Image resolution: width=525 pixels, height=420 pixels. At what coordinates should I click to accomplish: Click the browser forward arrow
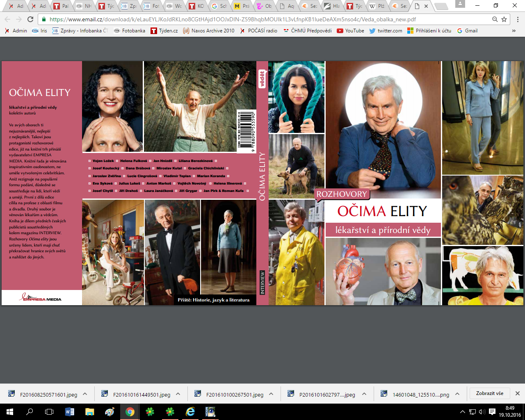click(19, 19)
